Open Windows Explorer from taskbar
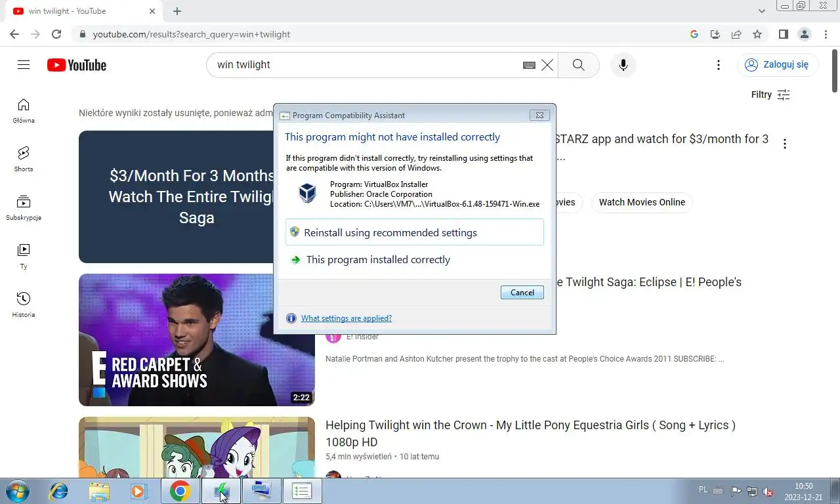The height and width of the screenshot is (504, 840). [x=99, y=491]
